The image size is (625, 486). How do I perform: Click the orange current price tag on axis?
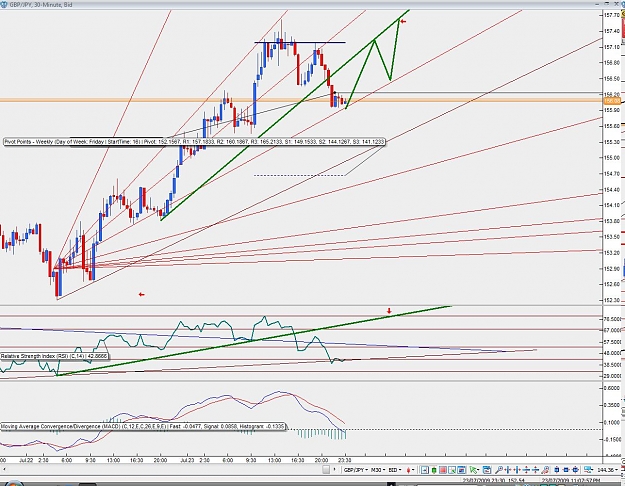[612, 101]
